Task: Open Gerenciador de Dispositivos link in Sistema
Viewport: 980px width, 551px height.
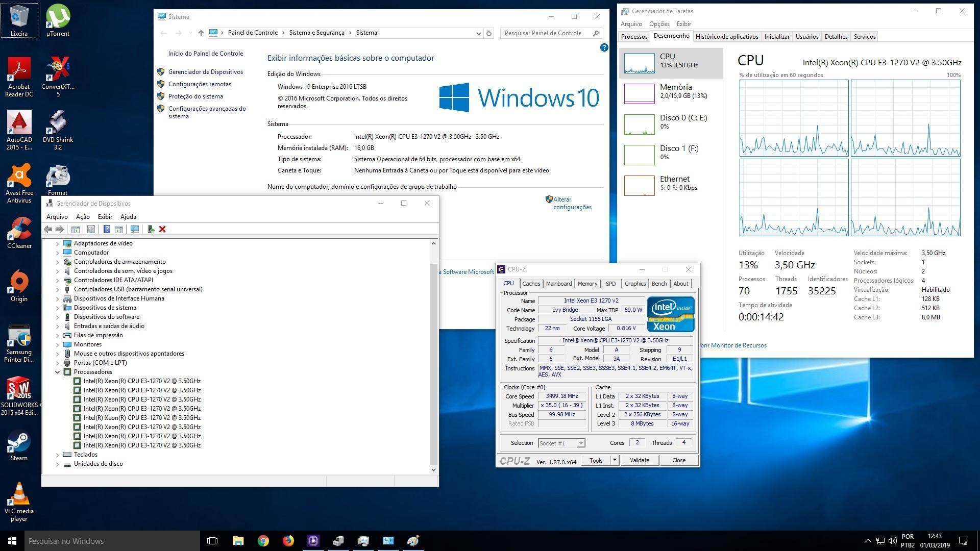Action: [x=206, y=72]
